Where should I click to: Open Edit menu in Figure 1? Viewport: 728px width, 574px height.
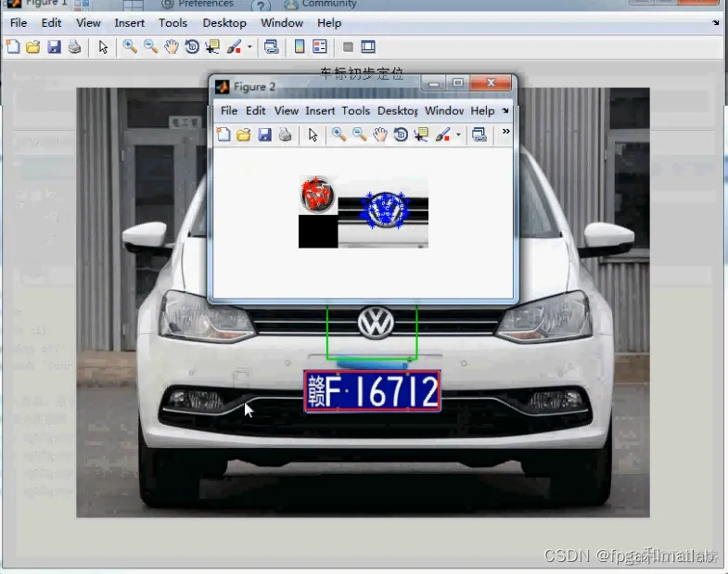click(x=51, y=23)
